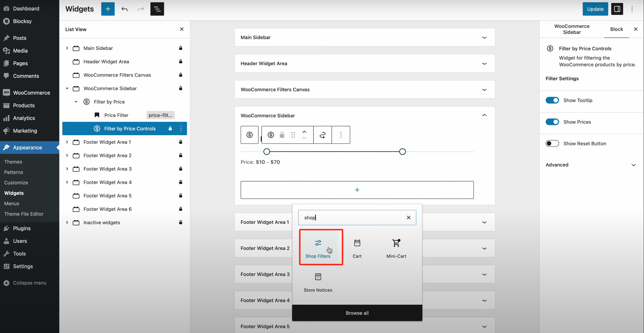Select the Shop Filters block

pyautogui.click(x=318, y=248)
